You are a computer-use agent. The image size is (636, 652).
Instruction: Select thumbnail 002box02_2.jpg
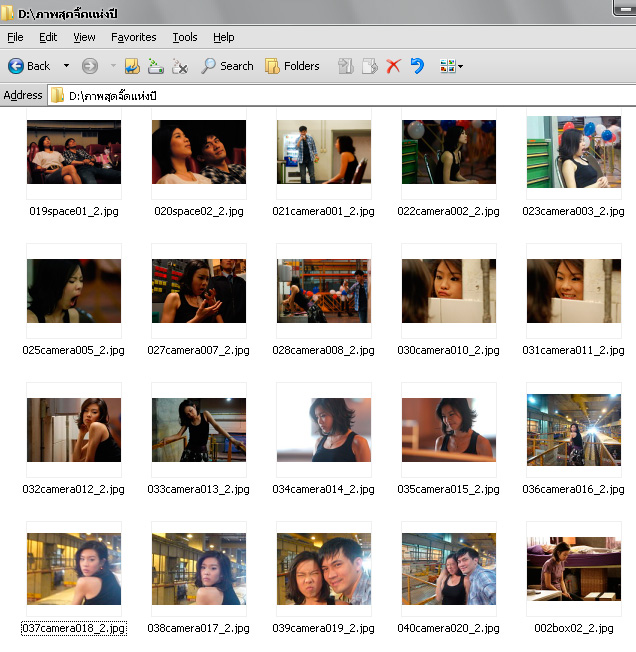pos(574,569)
